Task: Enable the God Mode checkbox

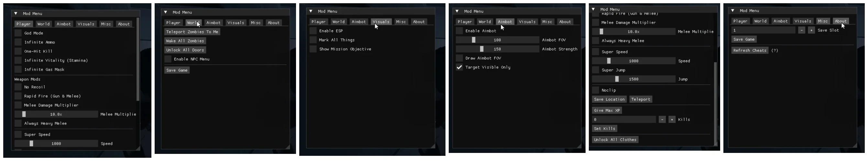Action: coord(18,33)
